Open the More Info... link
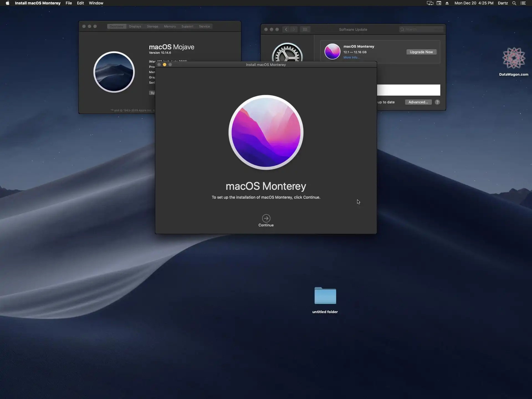 click(351, 57)
